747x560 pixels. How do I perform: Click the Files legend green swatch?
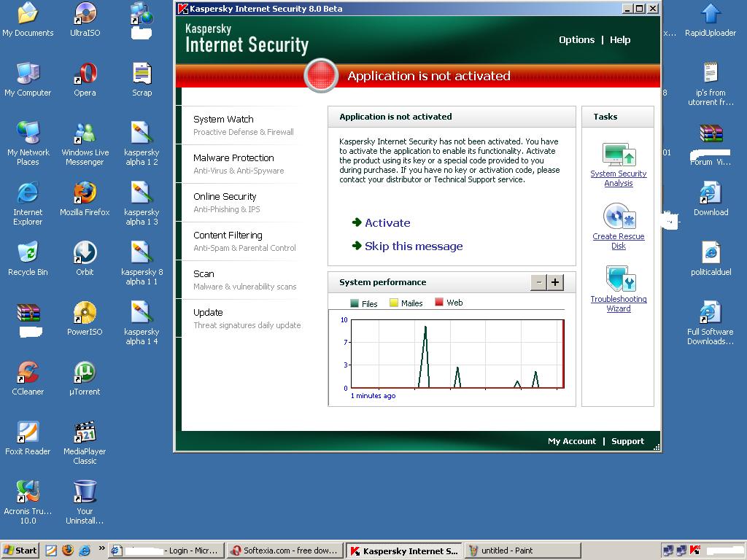(354, 303)
